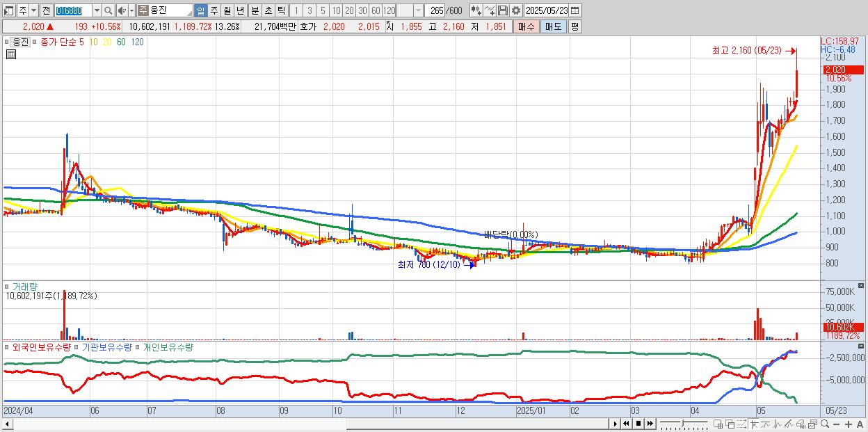Click the 전 button beside stock code
The width and height of the screenshot is (868, 432).
[46, 10]
